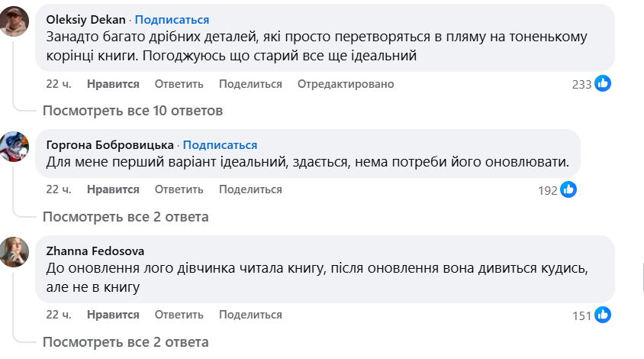Open Горгона Бобровицька's profile avatar
The image size is (644, 359).
[15, 146]
